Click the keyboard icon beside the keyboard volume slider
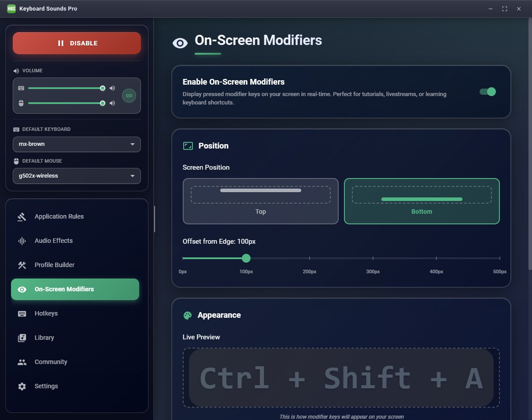532x420 pixels. point(21,88)
